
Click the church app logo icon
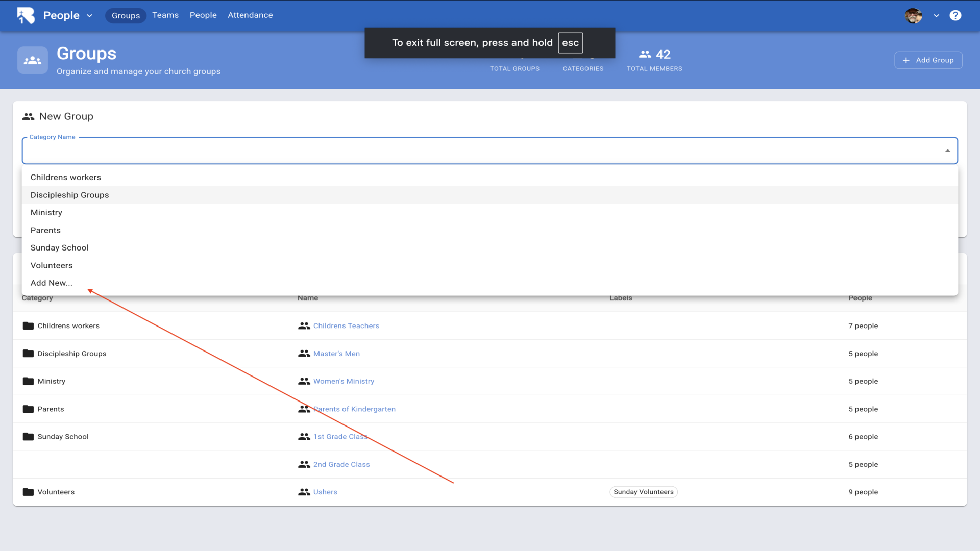click(26, 15)
